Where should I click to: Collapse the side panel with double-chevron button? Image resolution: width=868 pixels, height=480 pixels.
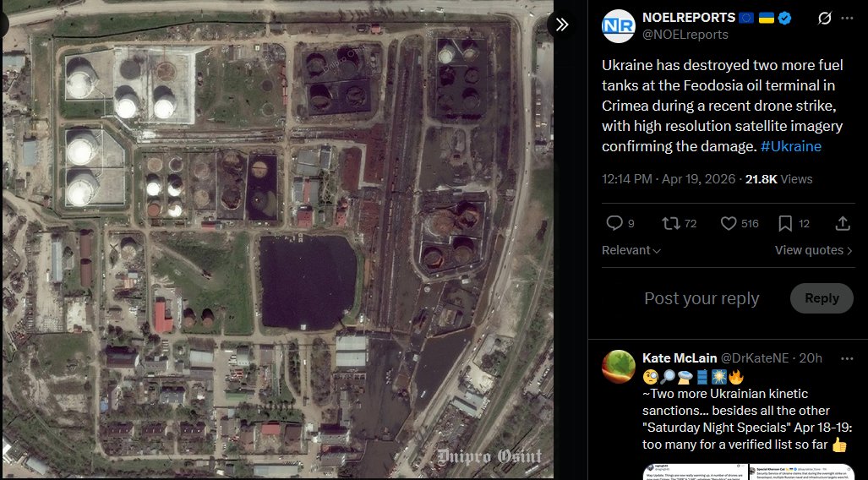tap(561, 25)
